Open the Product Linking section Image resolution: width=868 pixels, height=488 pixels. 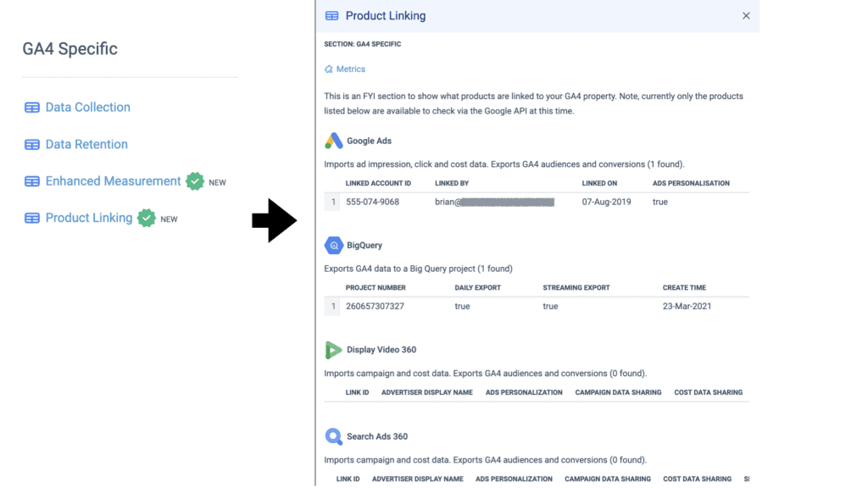pos(88,218)
